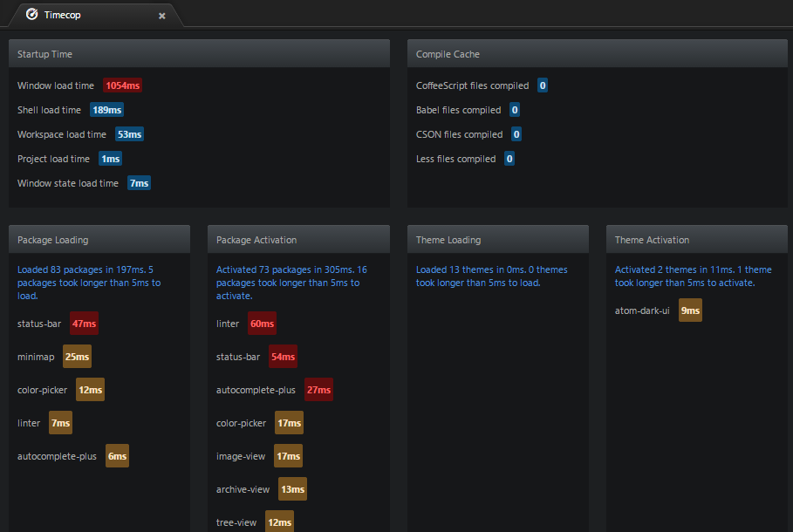Click the CoffeeScript files compiled count badge

(x=543, y=85)
